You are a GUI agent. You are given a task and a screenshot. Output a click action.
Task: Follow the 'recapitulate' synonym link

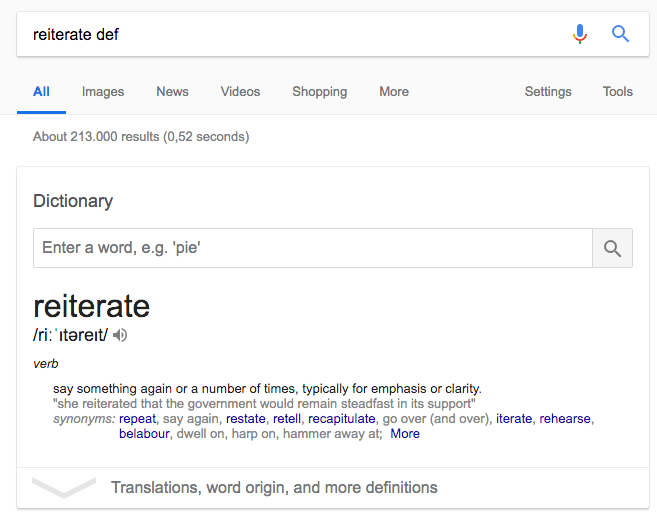[x=342, y=419]
